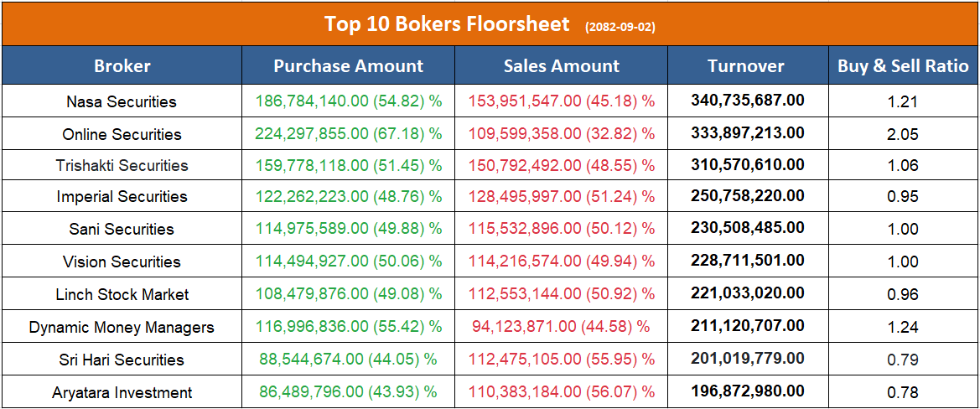The image size is (980, 409).
Task: Open the Nasa Securities broker row
Action: coord(122,102)
